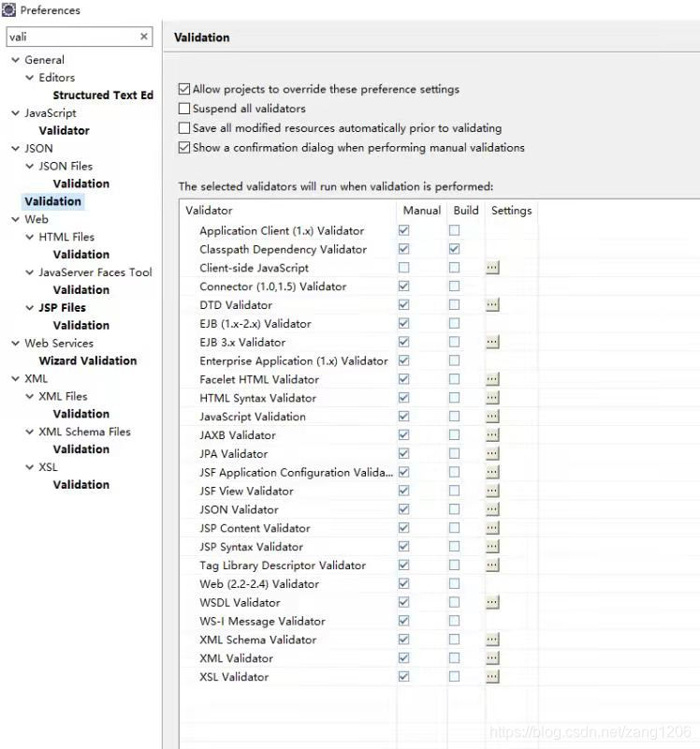Select the Classpath Dependency Validator row name
700x749 pixels.
point(284,249)
